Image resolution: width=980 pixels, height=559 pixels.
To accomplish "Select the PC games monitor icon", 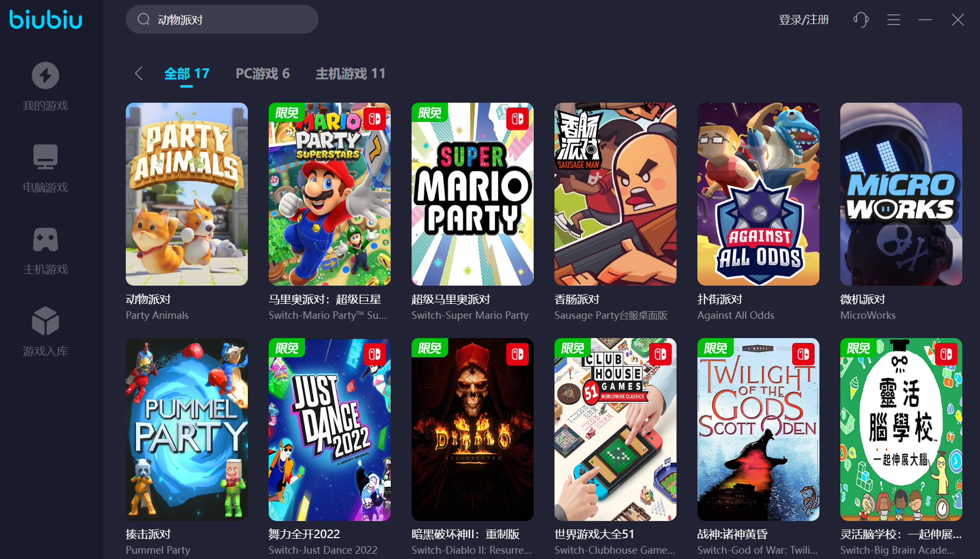I will [x=45, y=157].
